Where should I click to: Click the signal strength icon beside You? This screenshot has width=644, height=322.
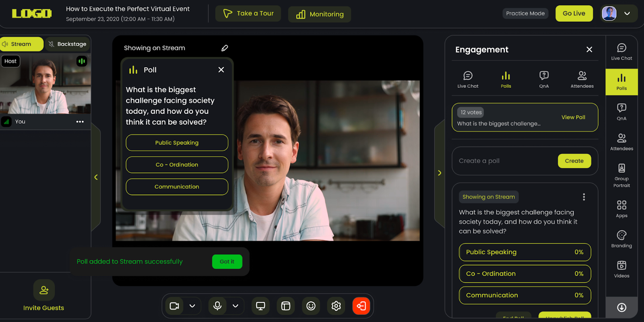[6, 122]
